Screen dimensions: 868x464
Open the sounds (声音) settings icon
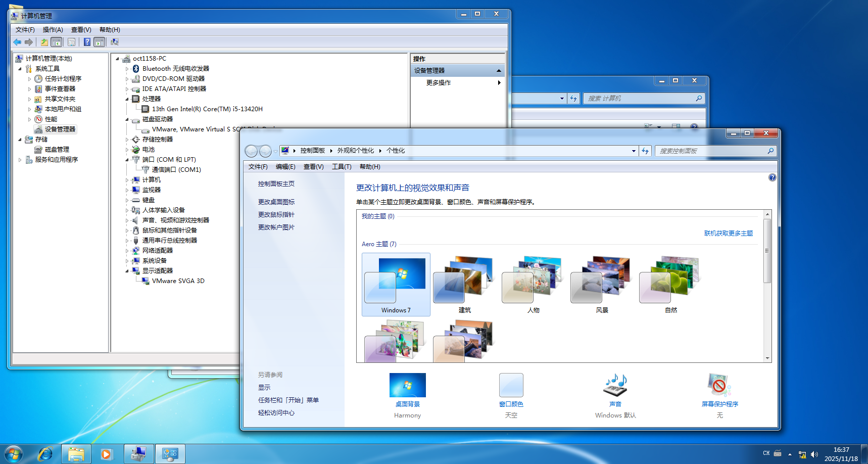615,386
